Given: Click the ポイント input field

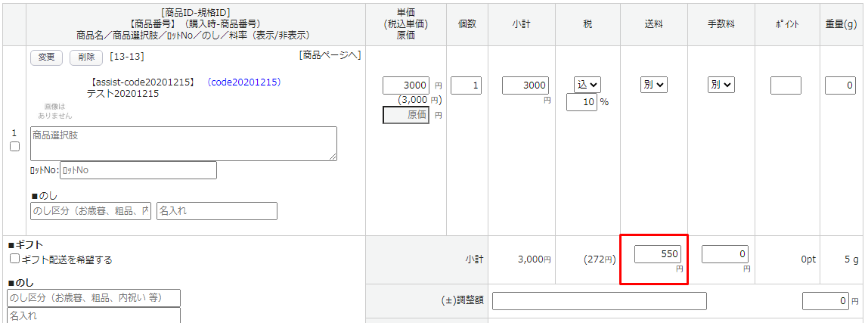Looking at the screenshot, I should (786, 85).
